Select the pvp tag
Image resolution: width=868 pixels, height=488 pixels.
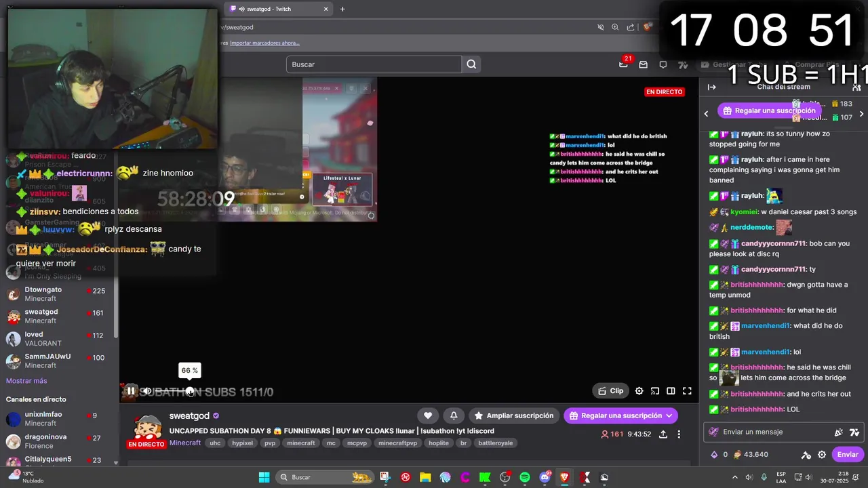pos(270,443)
